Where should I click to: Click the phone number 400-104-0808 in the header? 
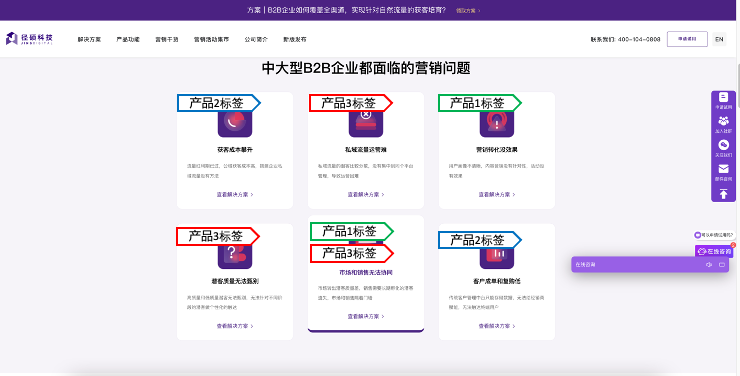639,40
